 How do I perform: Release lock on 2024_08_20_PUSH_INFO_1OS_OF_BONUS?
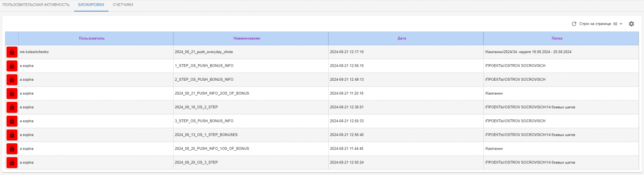click(12, 149)
